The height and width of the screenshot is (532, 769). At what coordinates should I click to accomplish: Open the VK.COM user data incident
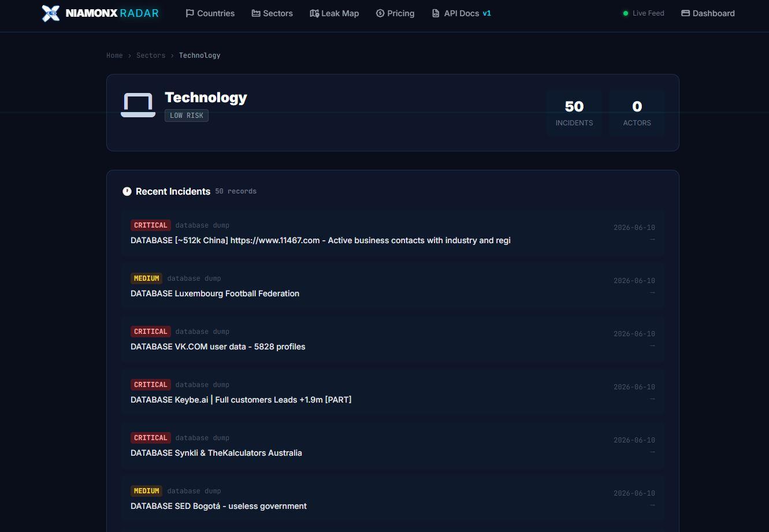[393, 340]
